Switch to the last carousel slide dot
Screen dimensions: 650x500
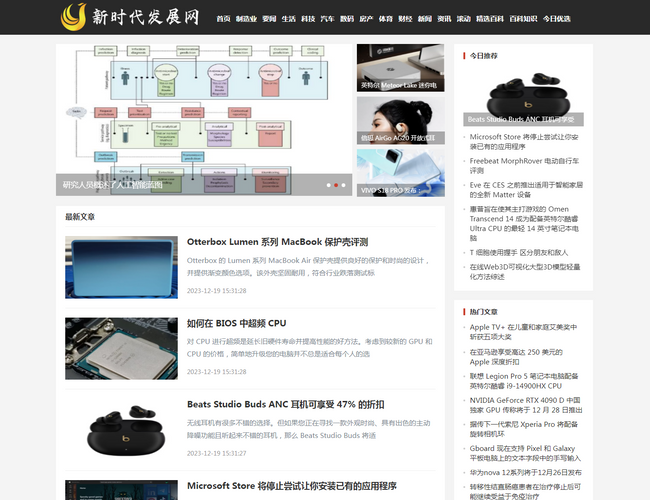344,185
